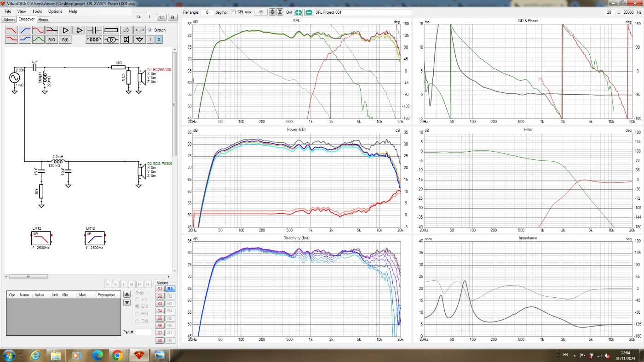644x362 pixels.
Task: Insert a transformer component
Action: coord(111,40)
